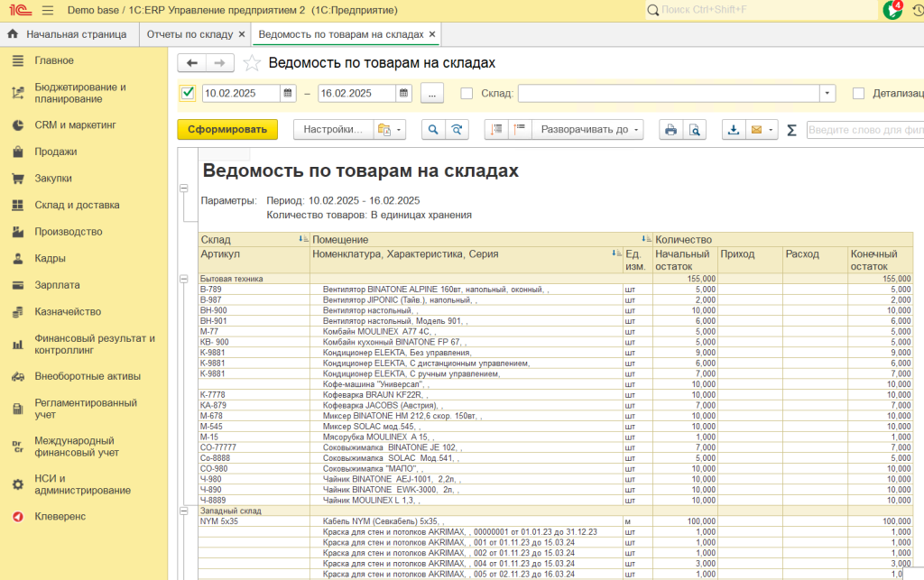
Task: Click the end date field 16.02.2025
Action: [x=356, y=93]
